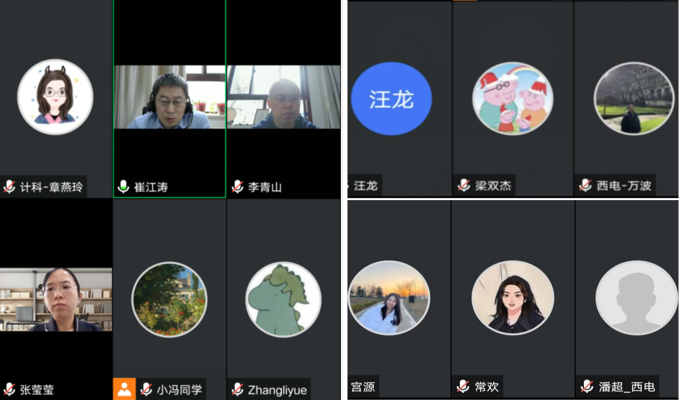This screenshot has height=400, width=679.
Task: Select 梁双杰's cartoon pig avatar
Action: click(x=513, y=98)
